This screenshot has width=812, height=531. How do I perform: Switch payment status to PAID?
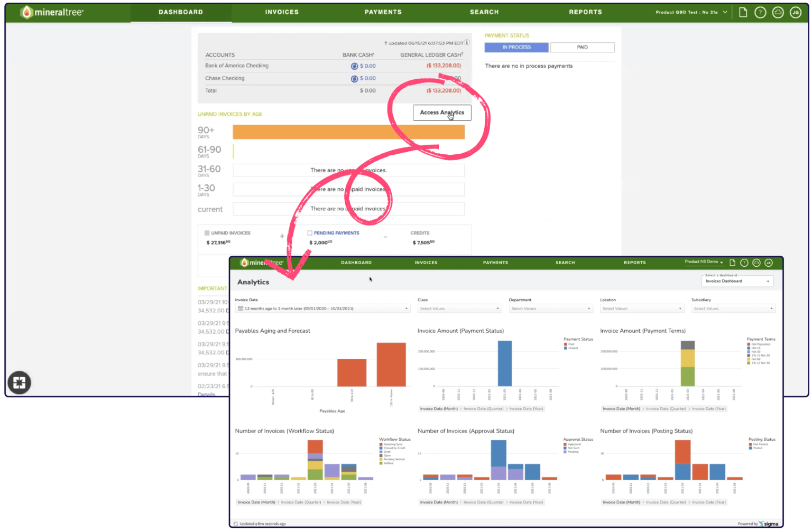tap(582, 47)
